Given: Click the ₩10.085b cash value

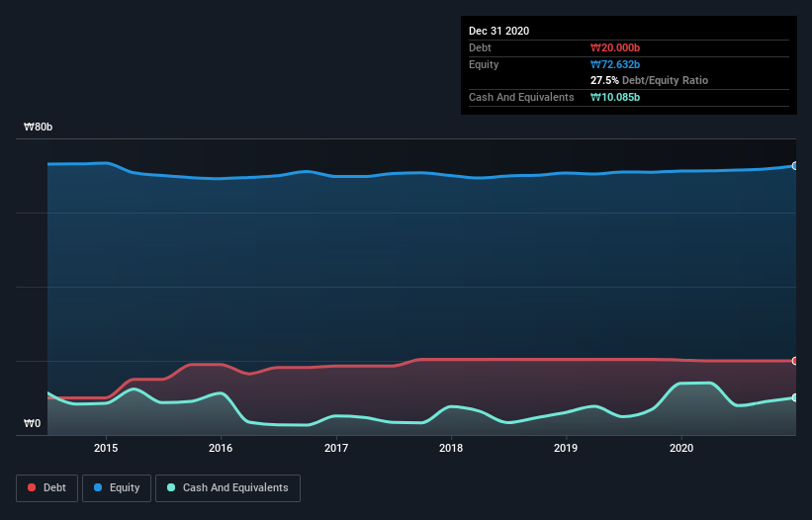Looking at the screenshot, I should pos(615,97).
